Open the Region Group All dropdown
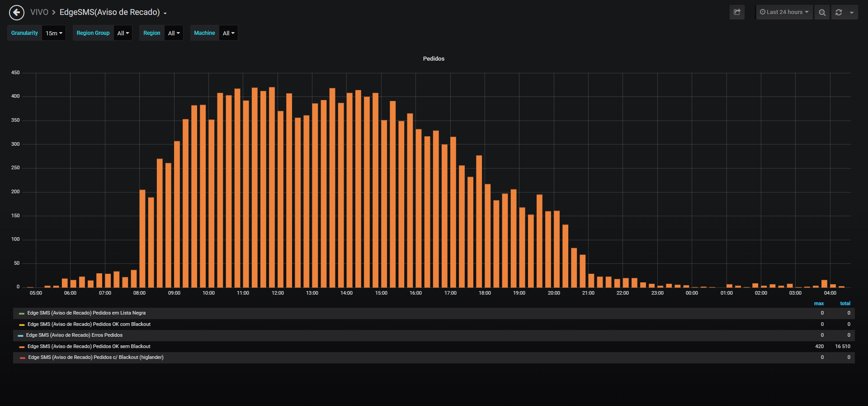The height and width of the screenshot is (406, 868). (123, 33)
